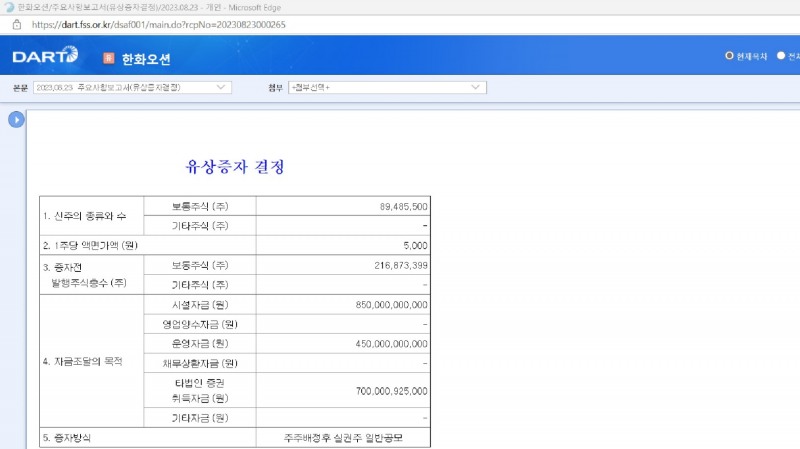Open the 첨부 attachment dropdown
This screenshot has height=449, width=800.
(x=387, y=87)
